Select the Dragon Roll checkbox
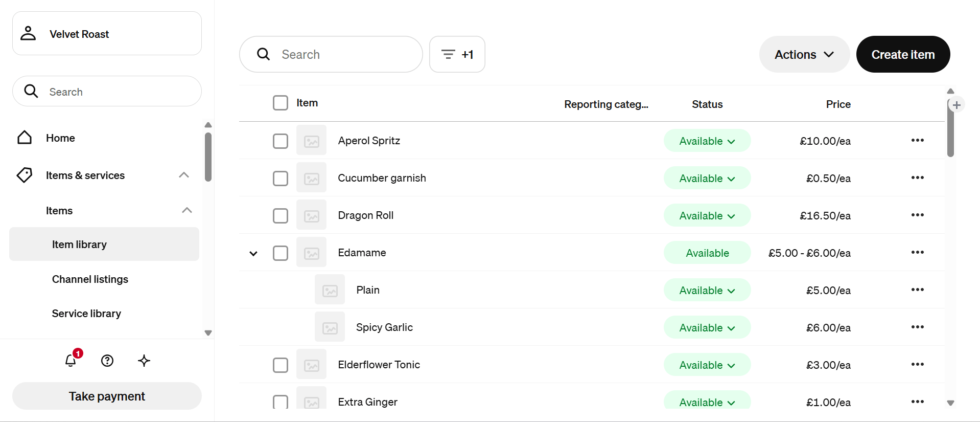This screenshot has height=422, width=980. (x=281, y=215)
